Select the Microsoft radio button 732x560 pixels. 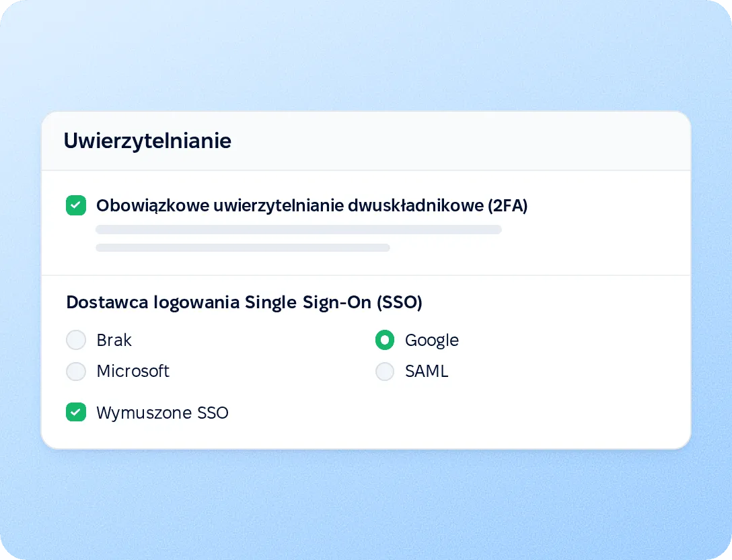[x=76, y=372]
